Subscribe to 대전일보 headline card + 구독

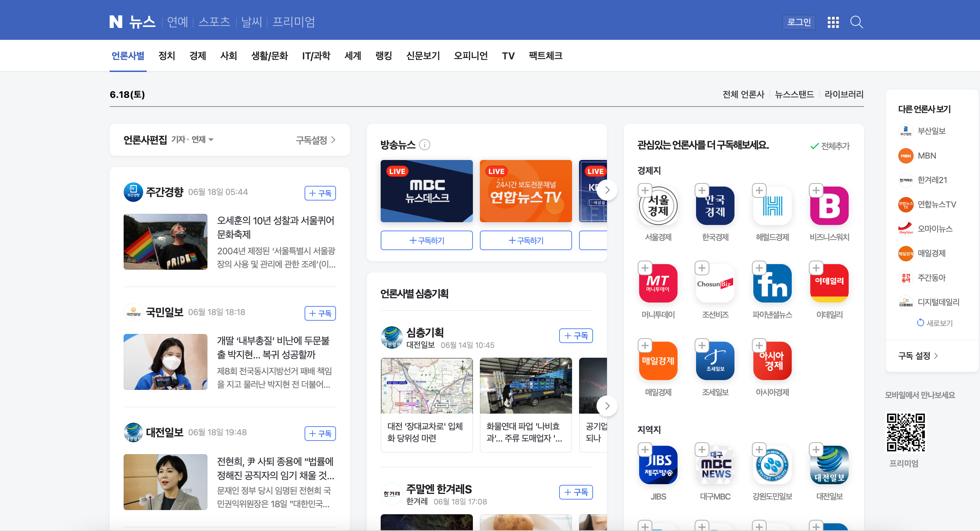pyautogui.click(x=320, y=434)
